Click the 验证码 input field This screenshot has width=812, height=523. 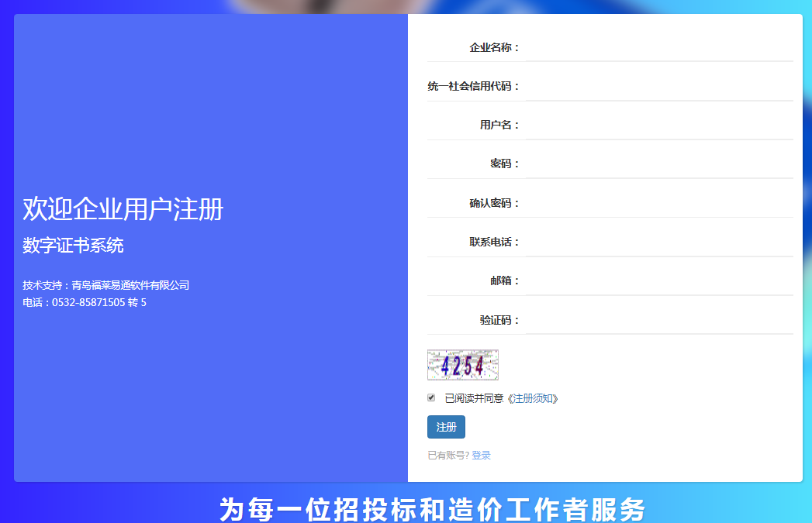coord(658,320)
